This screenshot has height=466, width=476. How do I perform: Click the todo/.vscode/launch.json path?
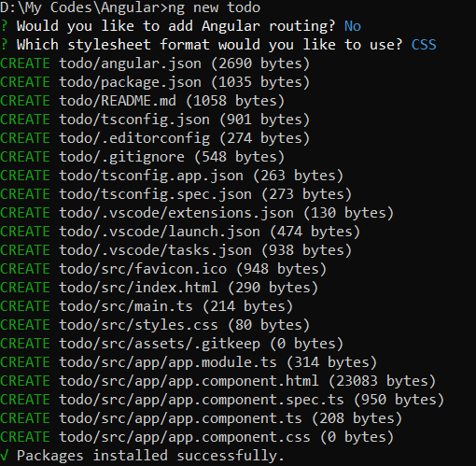tap(160, 232)
